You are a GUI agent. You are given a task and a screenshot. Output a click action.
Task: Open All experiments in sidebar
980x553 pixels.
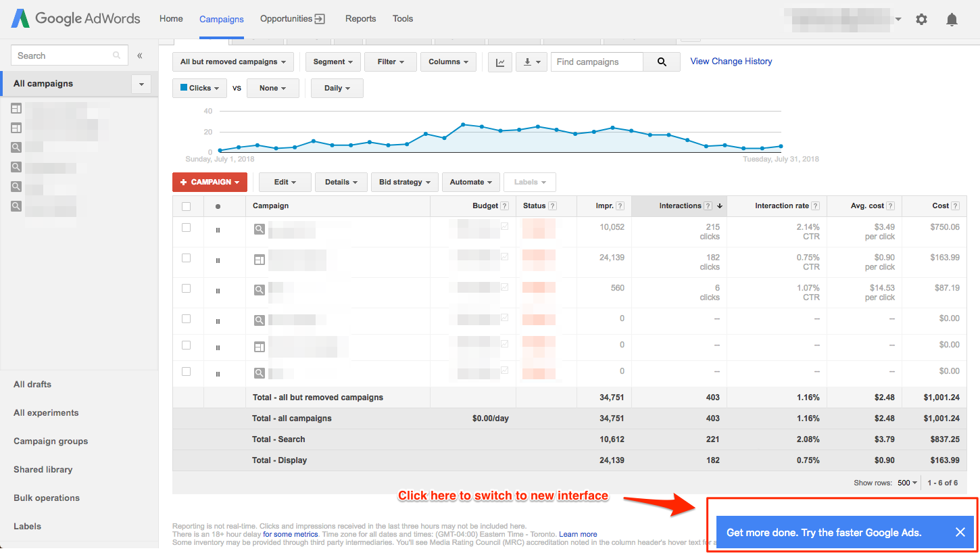pos(46,413)
